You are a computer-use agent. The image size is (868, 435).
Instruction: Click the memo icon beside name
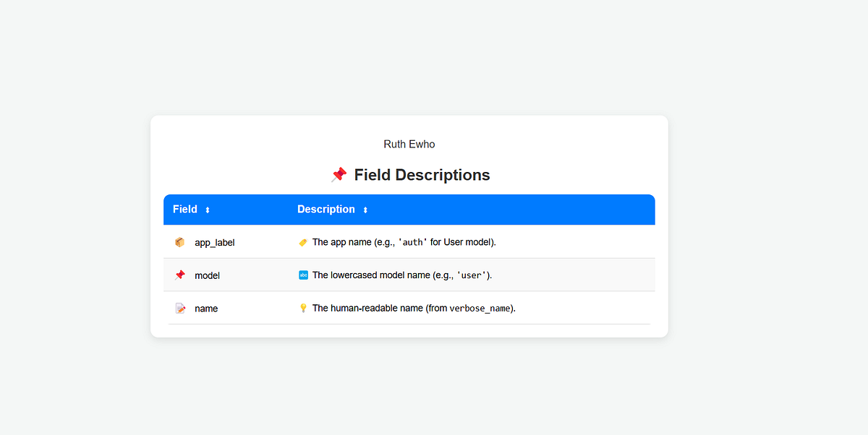(179, 308)
